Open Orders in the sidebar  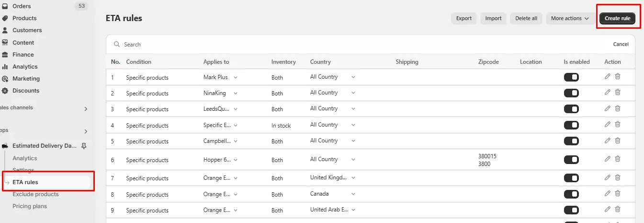click(22, 6)
